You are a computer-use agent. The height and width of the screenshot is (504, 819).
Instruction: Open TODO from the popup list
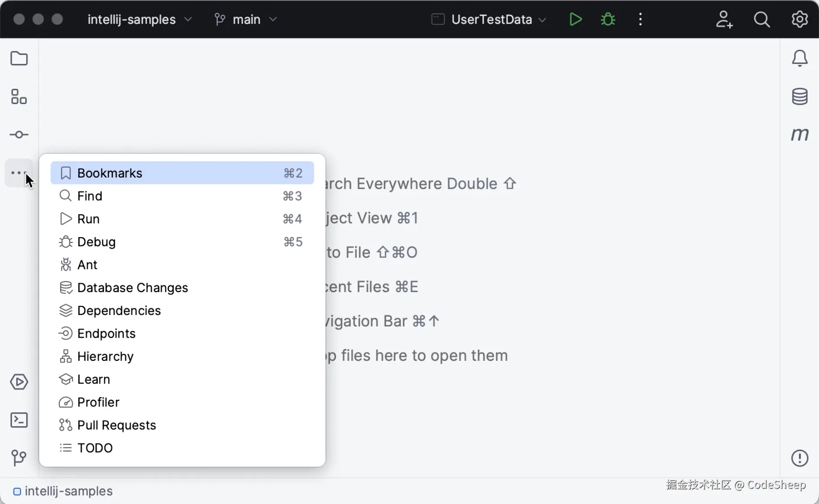pos(182,448)
